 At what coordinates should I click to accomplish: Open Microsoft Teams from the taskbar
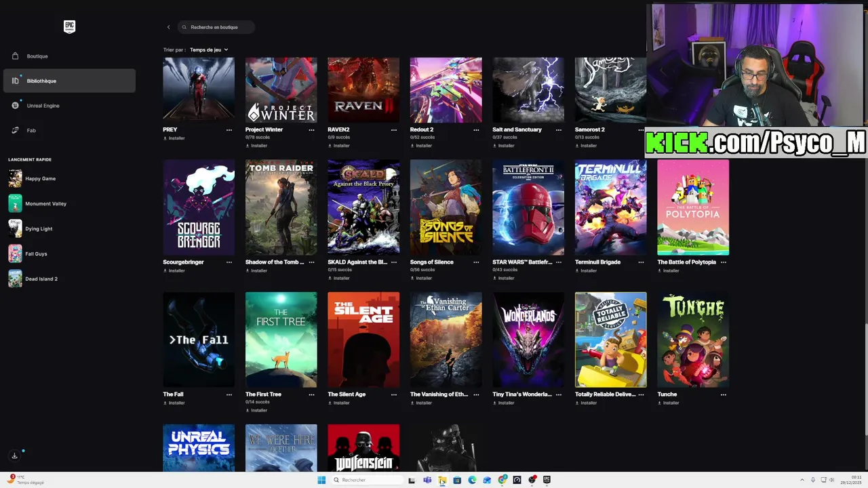[427, 480]
